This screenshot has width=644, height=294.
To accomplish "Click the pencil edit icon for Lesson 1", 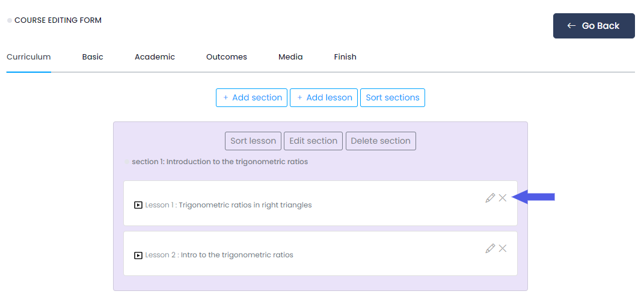I will tap(490, 198).
